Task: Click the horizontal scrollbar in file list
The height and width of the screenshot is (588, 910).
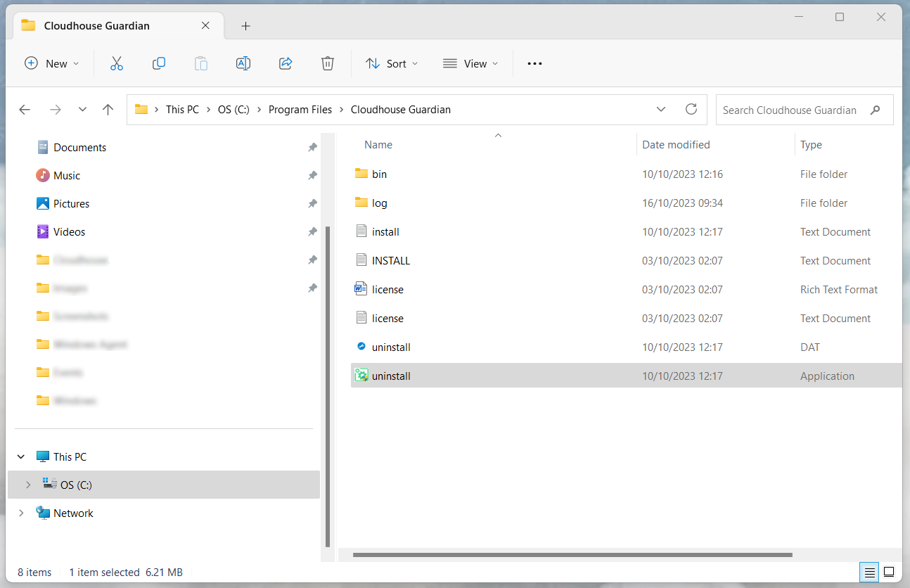Action: [x=572, y=555]
